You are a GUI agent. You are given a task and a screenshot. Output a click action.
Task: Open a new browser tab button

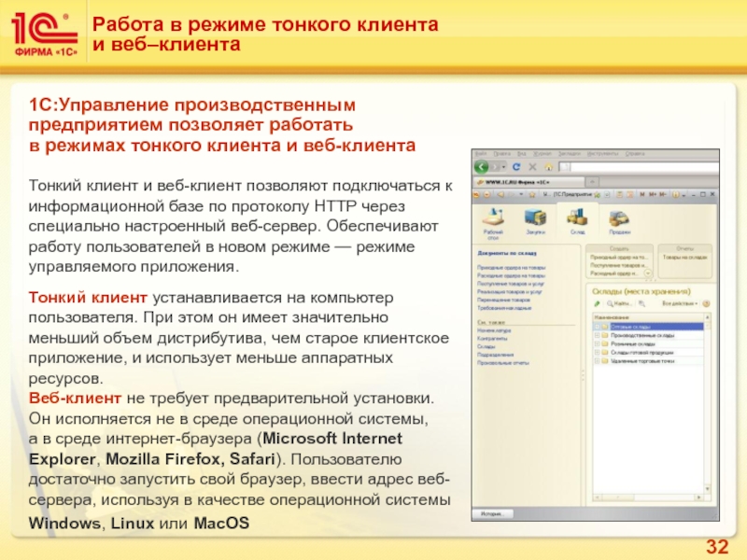coord(592,182)
